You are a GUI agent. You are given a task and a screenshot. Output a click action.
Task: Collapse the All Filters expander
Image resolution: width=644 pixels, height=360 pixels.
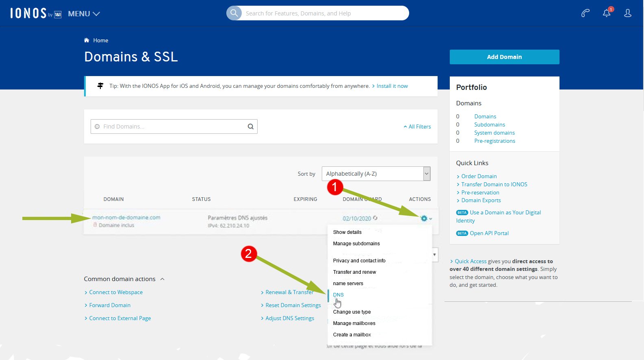click(x=417, y=127)
